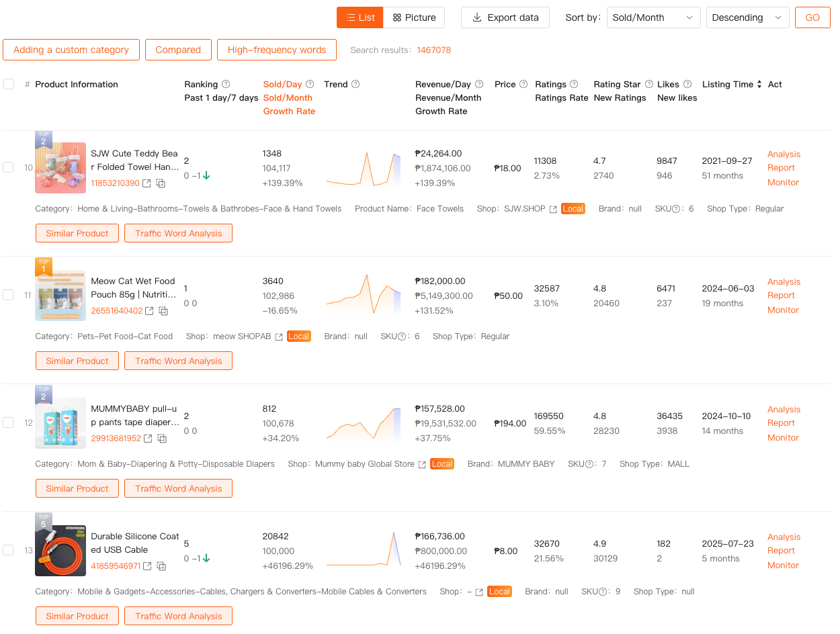This screenshot has width=840, height=634.
Task: Click the Export data button
Action: [x=505, y=17]
